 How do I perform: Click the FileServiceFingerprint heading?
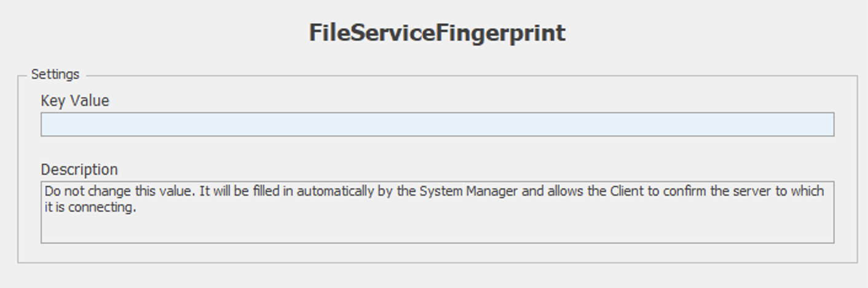[x=437, y=33]
